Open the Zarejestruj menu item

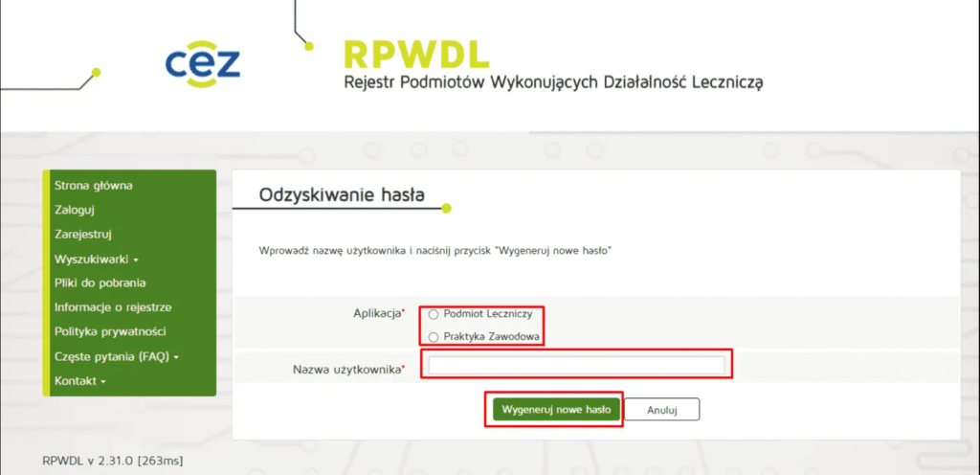coord(83,234)
